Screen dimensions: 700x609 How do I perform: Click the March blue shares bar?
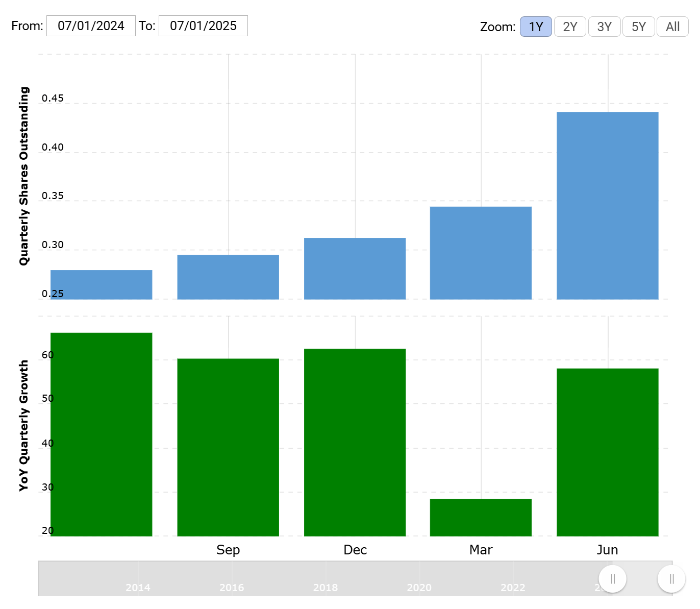pyautogui.click(x=481, y=253)
